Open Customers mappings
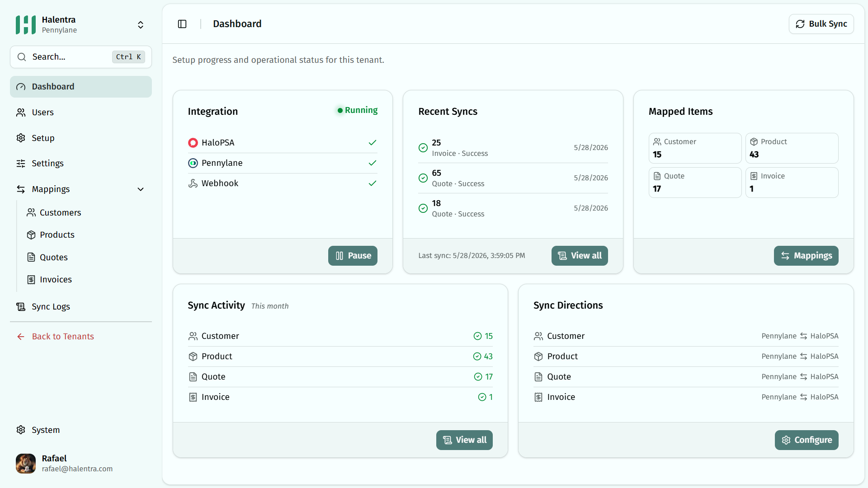 coord(86,213)
